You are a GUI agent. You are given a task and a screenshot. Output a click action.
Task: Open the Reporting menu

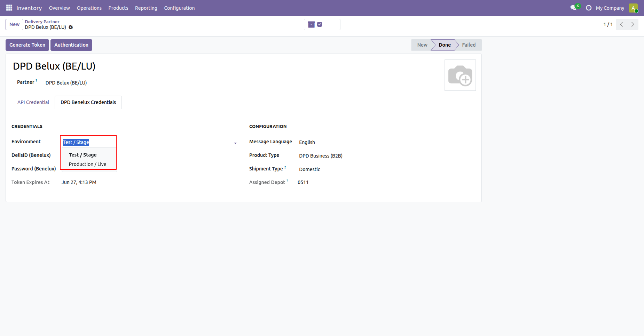pyautogui.click(x=146, y=8)
